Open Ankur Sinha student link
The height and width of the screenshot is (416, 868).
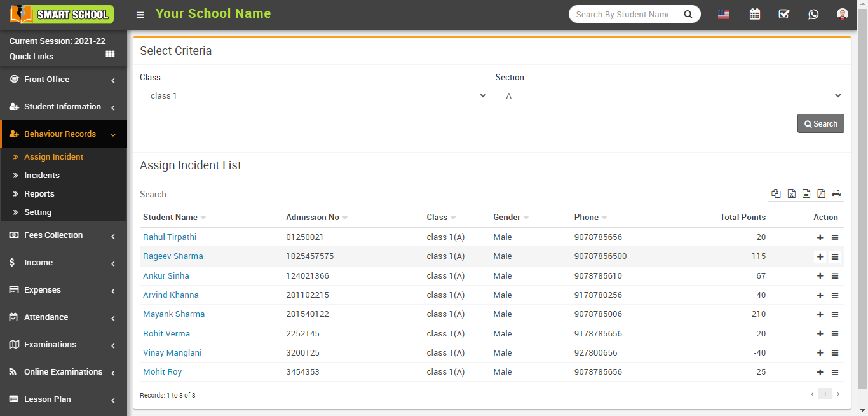click(166, 276)
